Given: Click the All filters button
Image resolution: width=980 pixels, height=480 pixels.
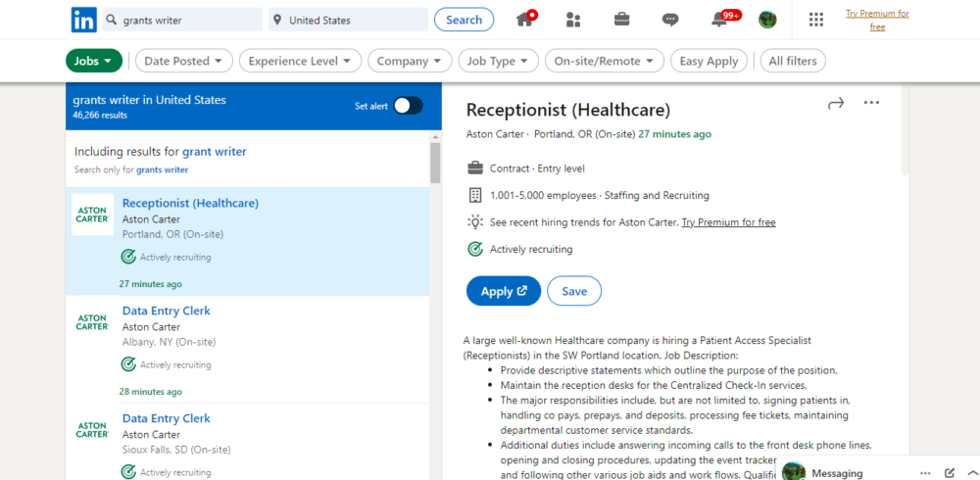Looking at the screenshot, I should 792,61.
